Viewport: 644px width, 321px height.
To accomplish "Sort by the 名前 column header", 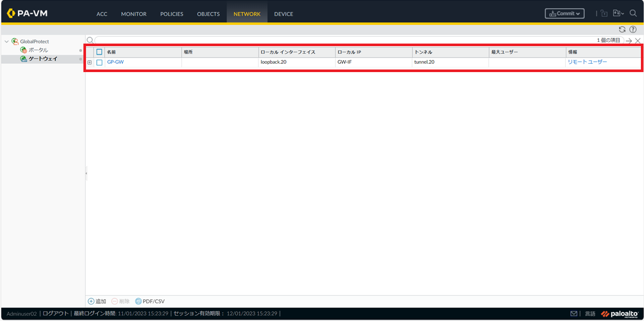I will 143,52.
